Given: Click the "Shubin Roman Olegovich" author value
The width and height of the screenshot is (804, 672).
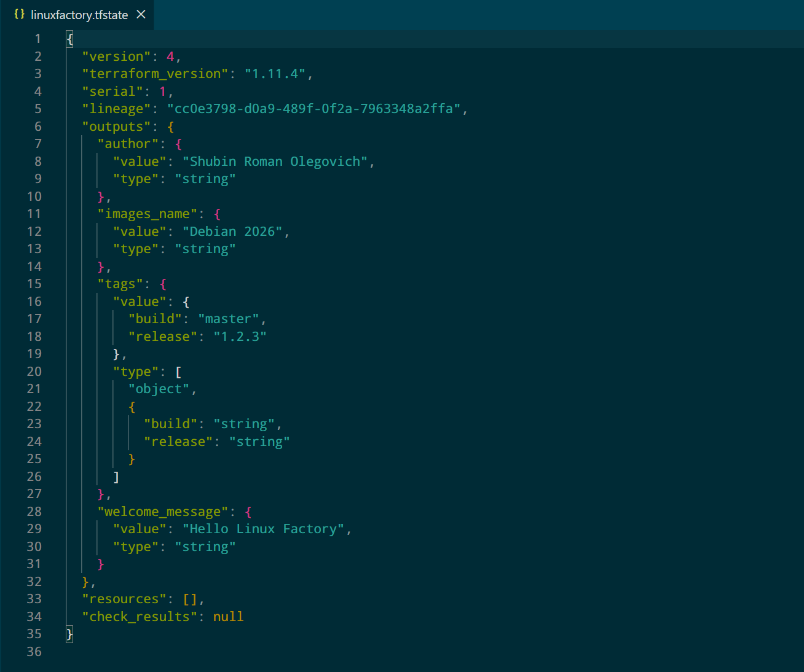Looking at the screenshot, I should pos(274,162).
